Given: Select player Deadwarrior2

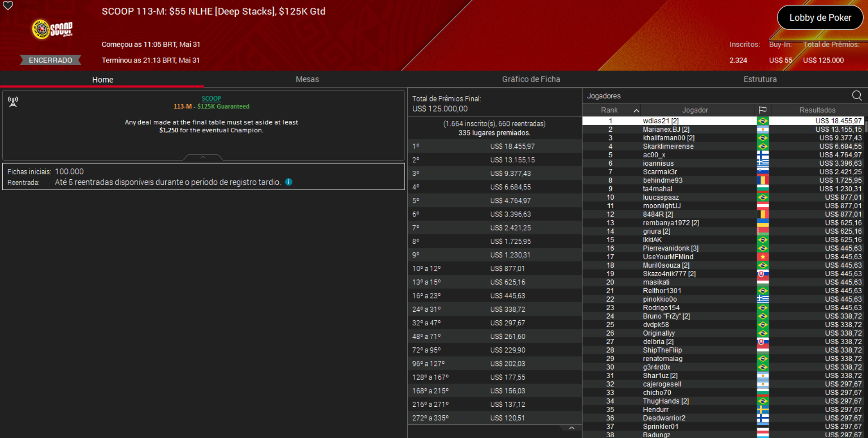Looking at the screenshot, I should (x=664, y=418).
